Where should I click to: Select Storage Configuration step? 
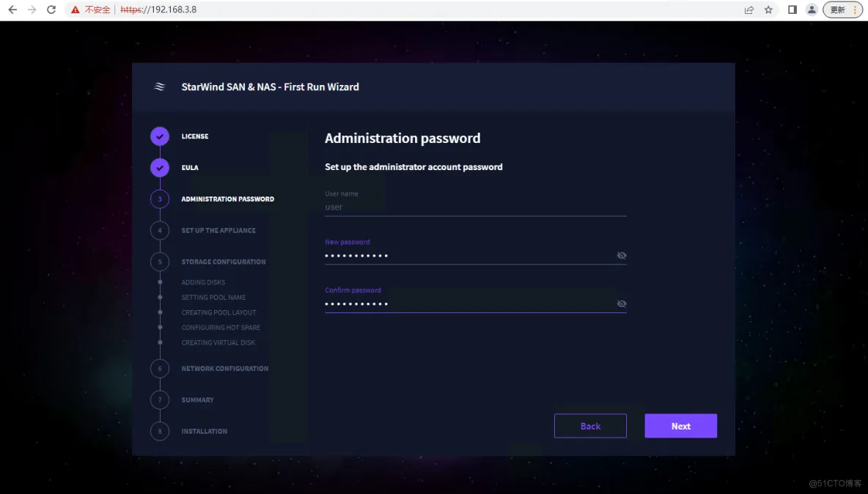point(224,262)
